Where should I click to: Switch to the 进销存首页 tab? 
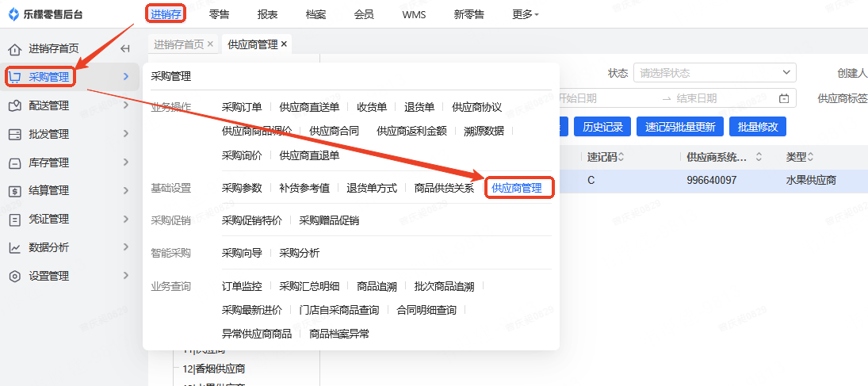(x=179, y=44)
